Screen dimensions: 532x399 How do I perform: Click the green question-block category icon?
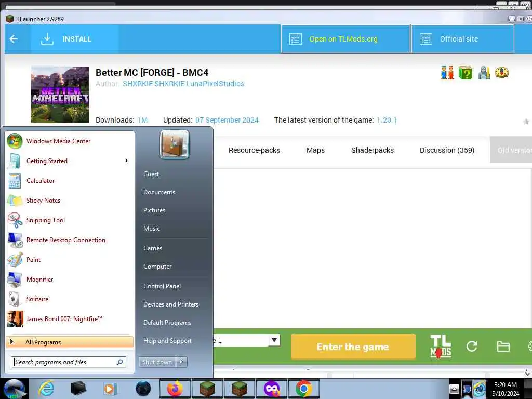pos(465,73)
